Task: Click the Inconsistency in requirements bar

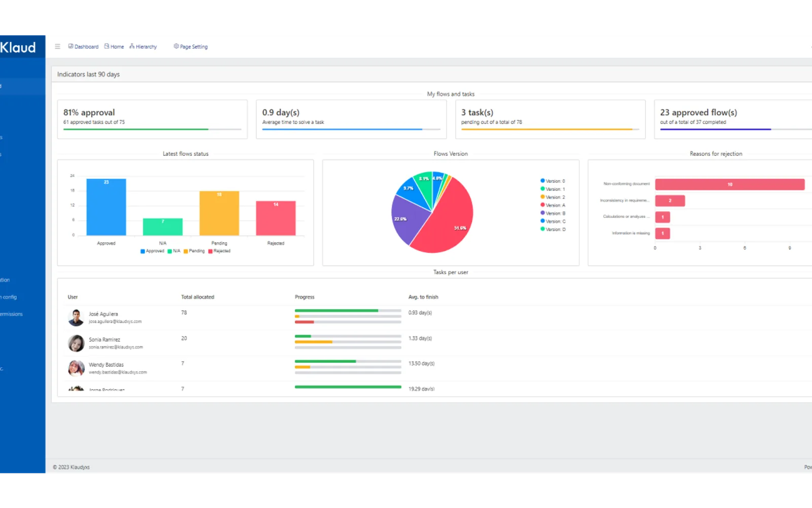Action: click(x=670, y=201)
